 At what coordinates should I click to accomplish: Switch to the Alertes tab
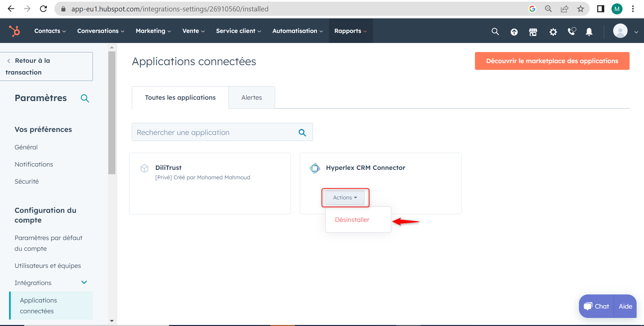(x=252, y=98)
